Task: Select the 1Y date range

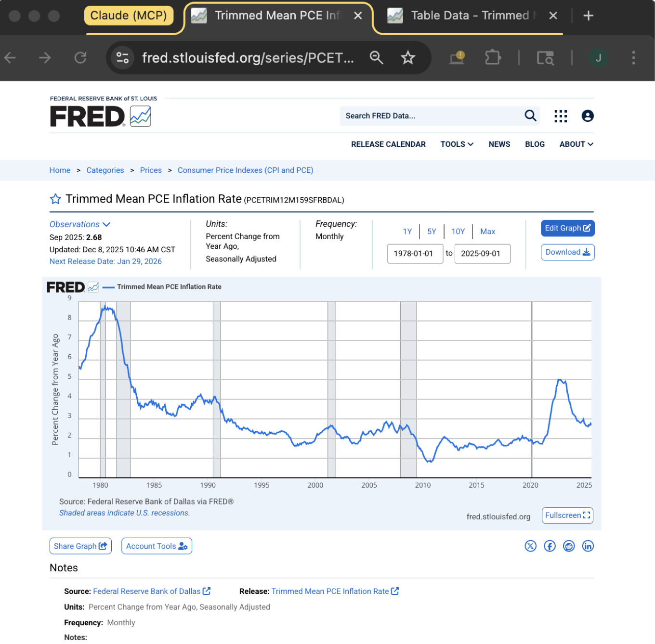Action: (407, 232)
